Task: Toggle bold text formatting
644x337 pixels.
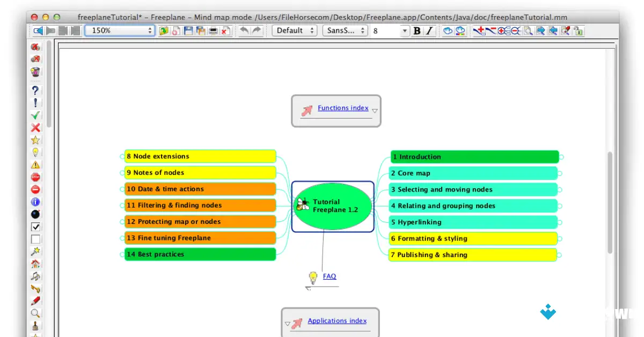Action: [417, 31]
